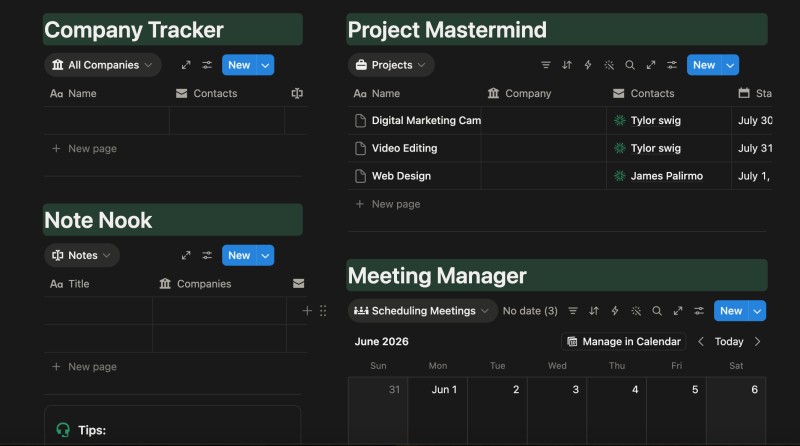Expand New dropdown arrow in Note Nook
Viewport: 800px width, 446px height.
tap(265, 255)
